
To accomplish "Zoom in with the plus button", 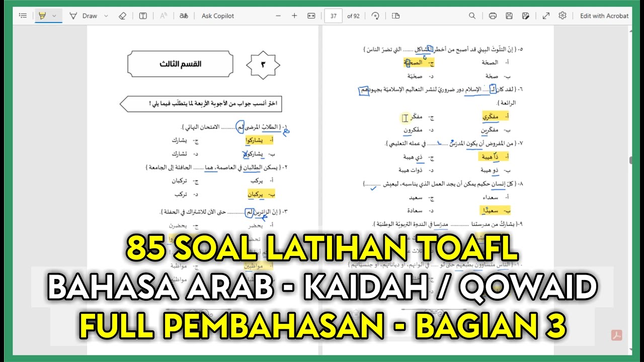I will 294,16.
